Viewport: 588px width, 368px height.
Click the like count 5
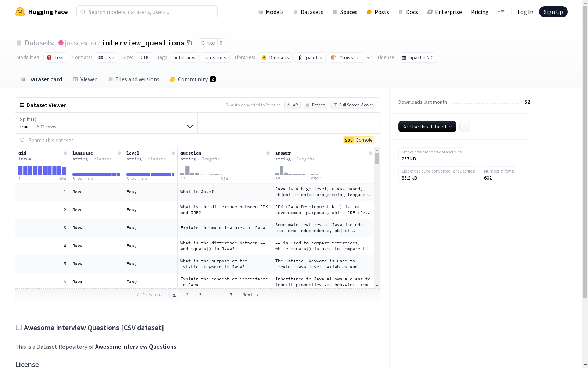(x=221, y=43)
